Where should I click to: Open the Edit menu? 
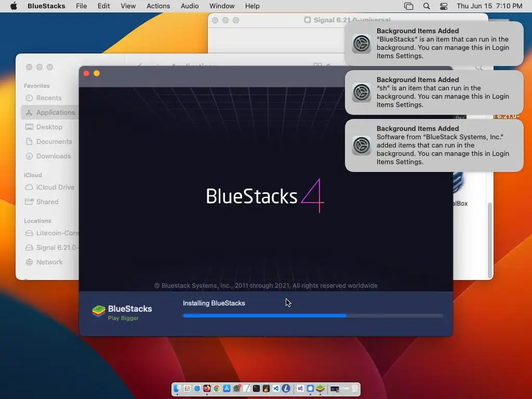coord(103,6)
